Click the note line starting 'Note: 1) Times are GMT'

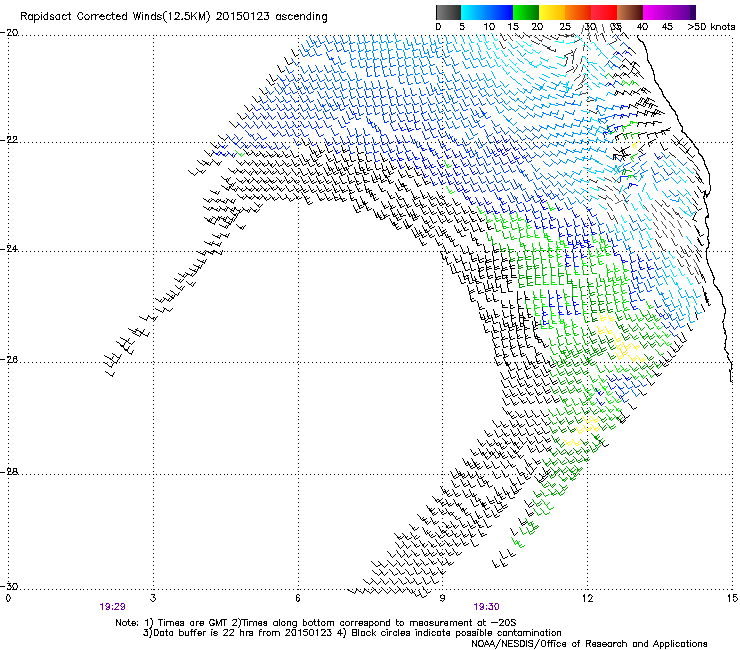point(316,623)
